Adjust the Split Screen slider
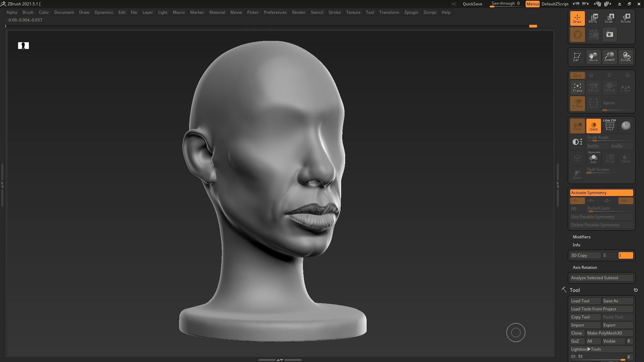The image size is (644, 362). pos(609,170)
